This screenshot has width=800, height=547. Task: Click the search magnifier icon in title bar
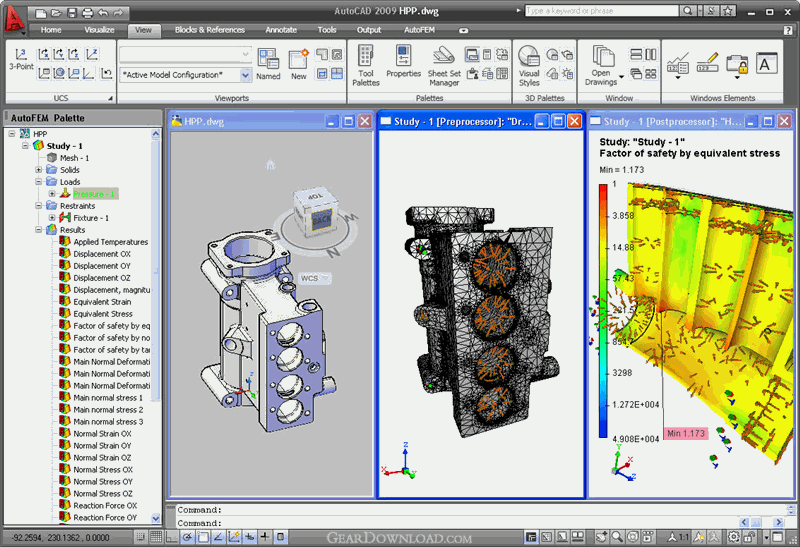click(x=687, y=11)
